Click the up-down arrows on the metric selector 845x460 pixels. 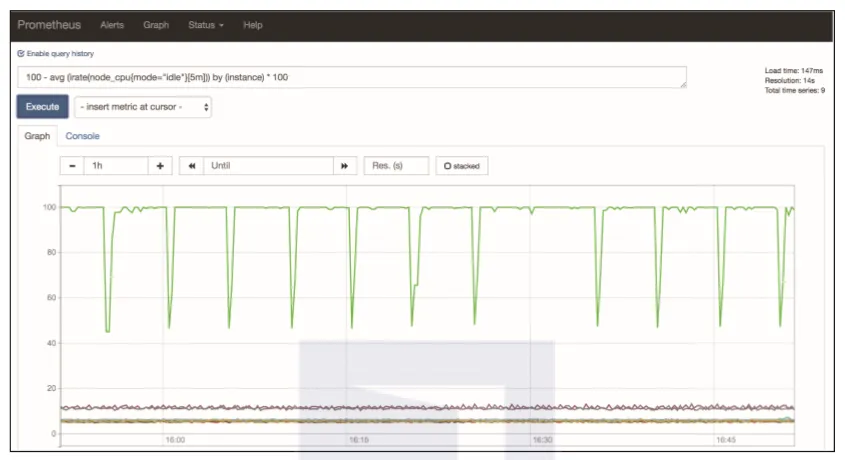[x=206, y=107]
